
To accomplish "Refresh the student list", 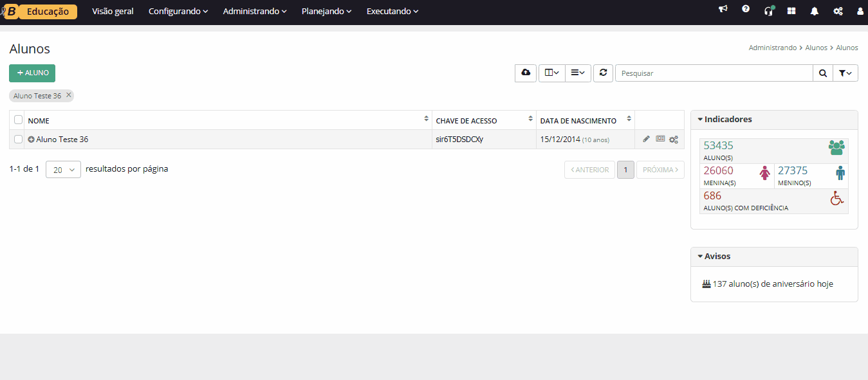I will click(x=603, y=73).
